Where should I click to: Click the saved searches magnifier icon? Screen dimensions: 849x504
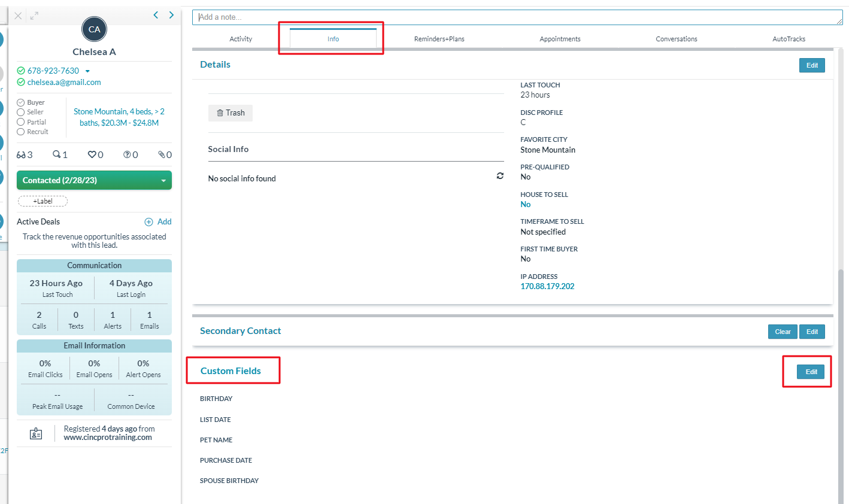(56, 154)
